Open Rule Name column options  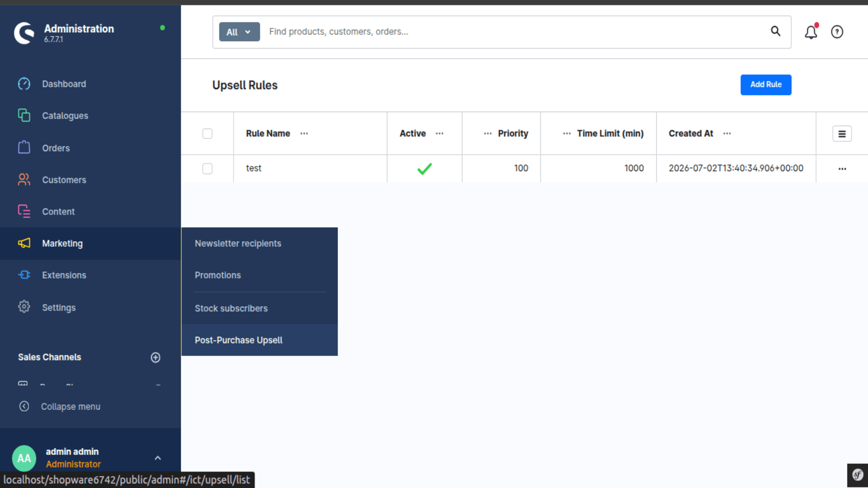[x=304, y=133]
